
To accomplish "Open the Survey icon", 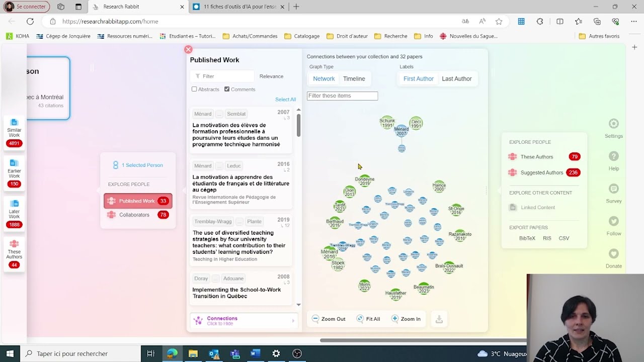I will point(613,189).
